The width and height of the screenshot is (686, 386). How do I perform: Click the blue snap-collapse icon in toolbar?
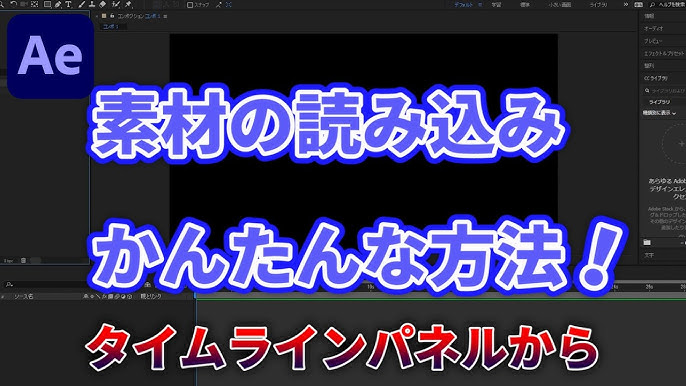(229, 5)
